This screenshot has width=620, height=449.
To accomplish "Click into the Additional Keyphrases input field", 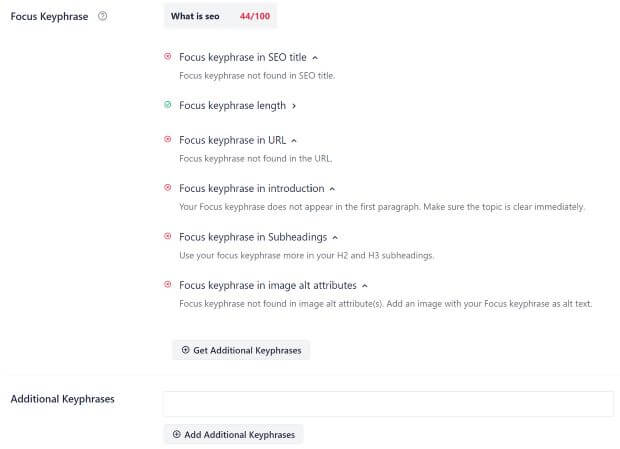I will click(389, 404).
